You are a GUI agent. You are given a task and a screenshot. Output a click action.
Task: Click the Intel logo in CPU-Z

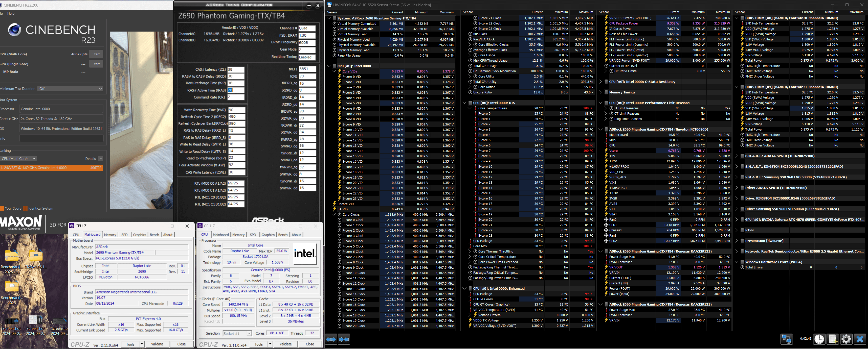[x=305, y=254]
